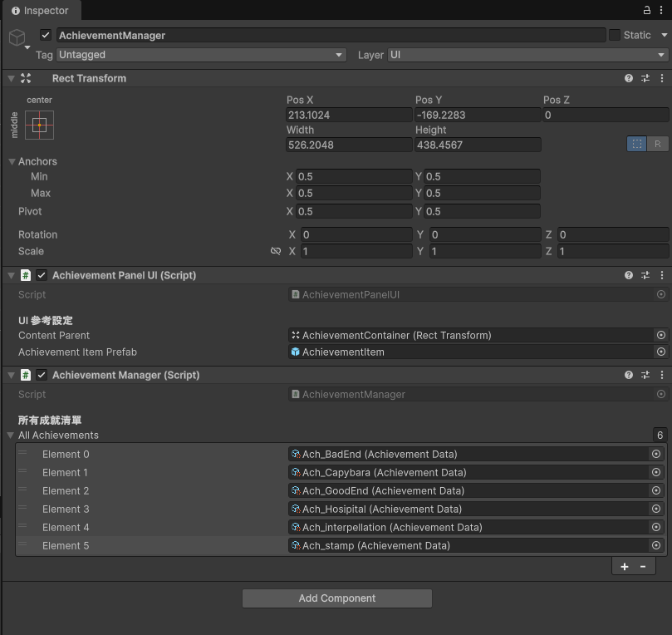Click the Add Component button
The width and height of the screenshot is (672, 635).
pos(337,598)
